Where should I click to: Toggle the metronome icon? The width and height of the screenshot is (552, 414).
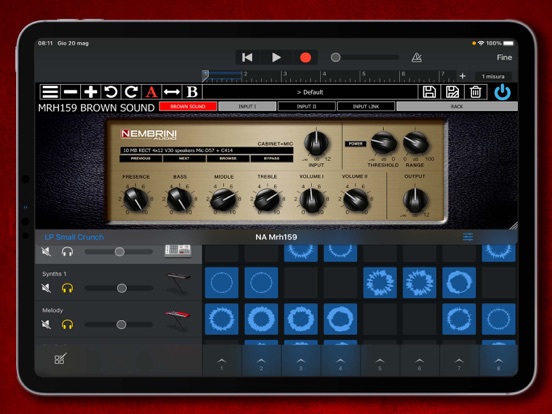[416, 57]
